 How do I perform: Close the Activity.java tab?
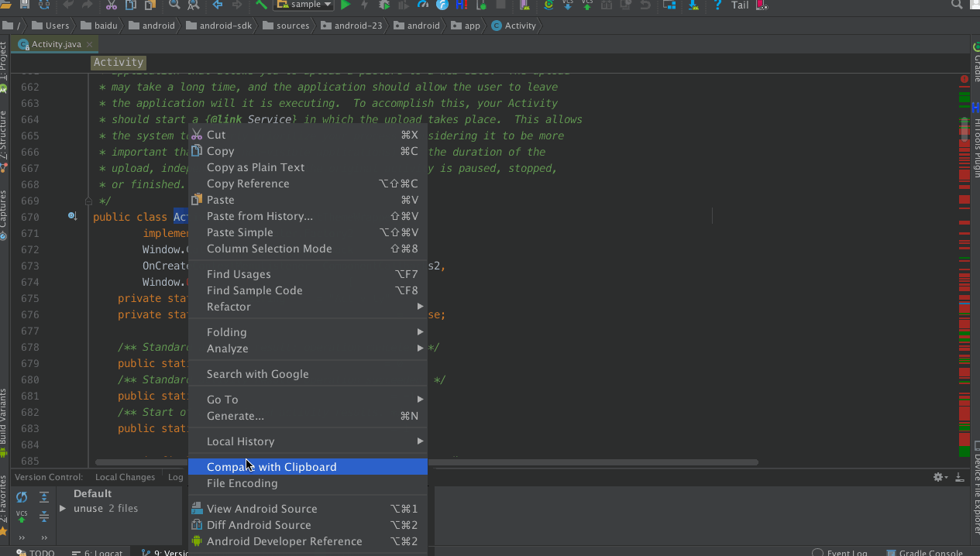tap(90, 44)
